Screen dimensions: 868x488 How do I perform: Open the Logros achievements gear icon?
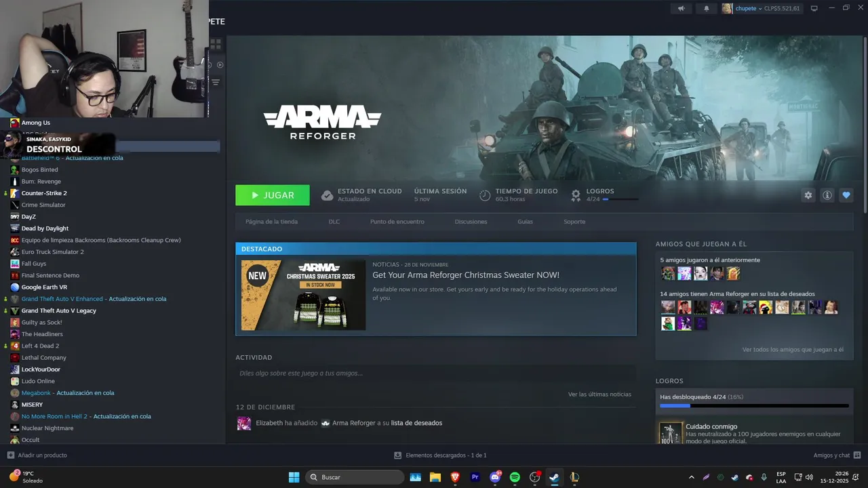(x=576, y=195)
